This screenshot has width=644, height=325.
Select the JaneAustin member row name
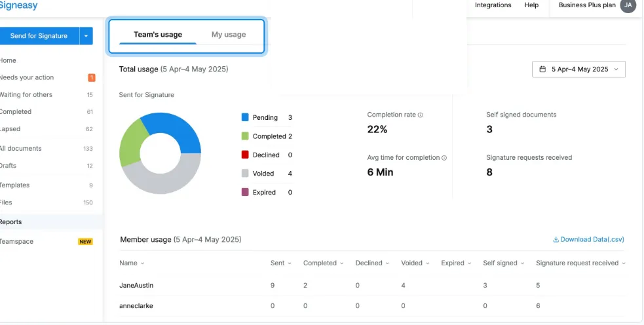[x=136, y=285]
